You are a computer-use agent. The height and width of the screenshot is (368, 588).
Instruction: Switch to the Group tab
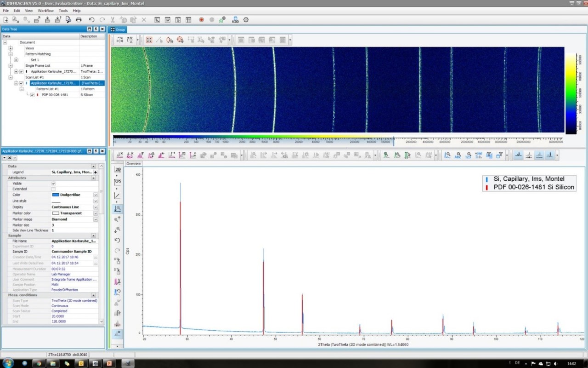pos(118,29)
